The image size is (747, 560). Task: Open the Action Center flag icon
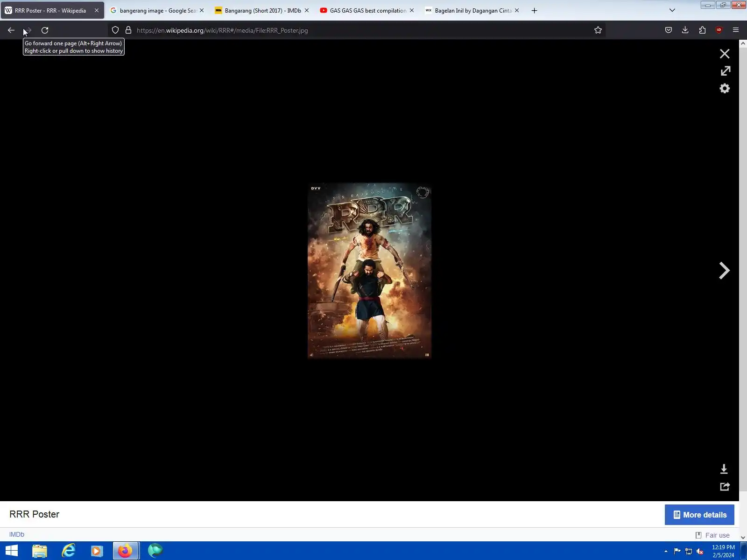pos(677,551)
